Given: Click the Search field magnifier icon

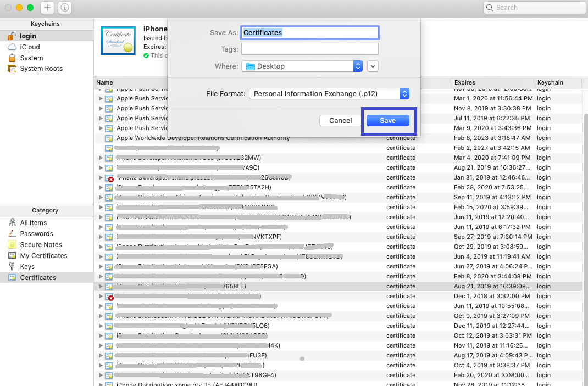Looking at the screenshot, I should pyautogui.click(x=490, y=8).
